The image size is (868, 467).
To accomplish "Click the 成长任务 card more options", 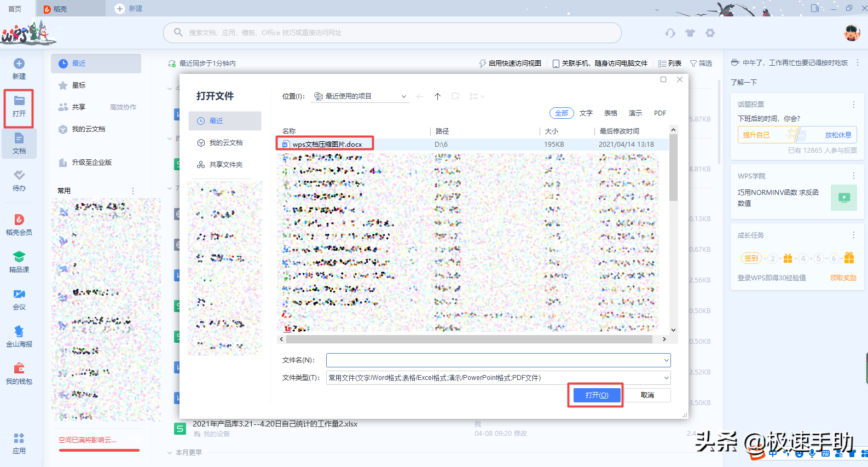I will click(x=853, y=235).
